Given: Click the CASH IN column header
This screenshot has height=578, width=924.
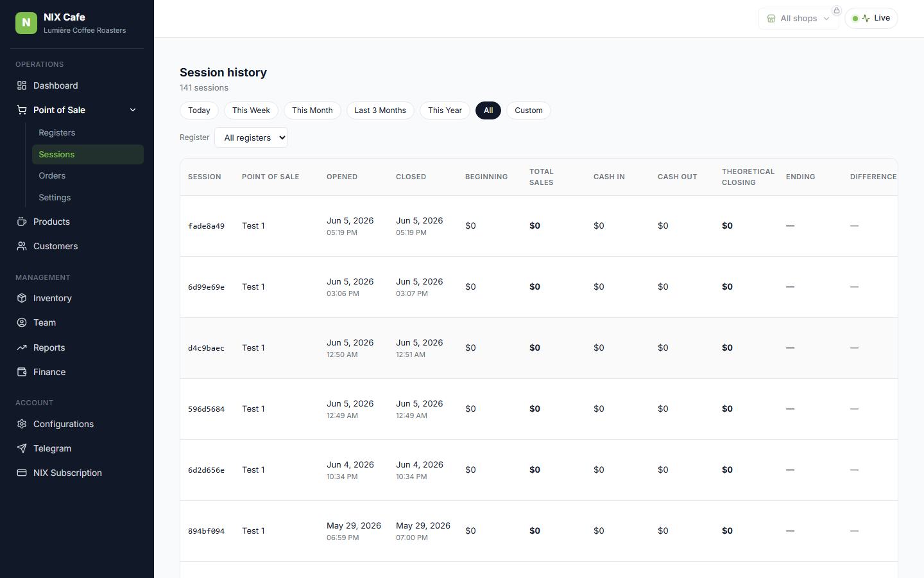Looking at the screenshot, I should click(609, 177).
